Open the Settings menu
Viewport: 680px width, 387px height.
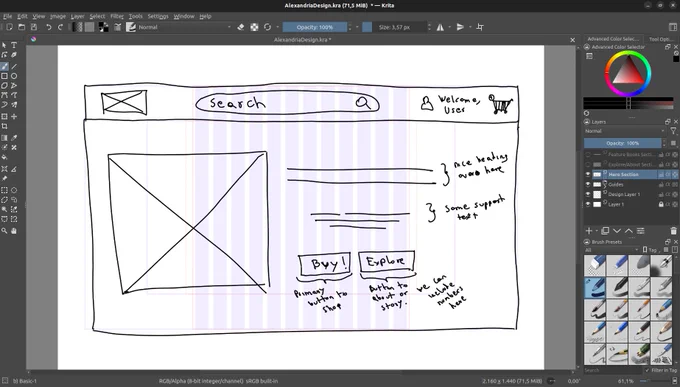coord(158,16)
